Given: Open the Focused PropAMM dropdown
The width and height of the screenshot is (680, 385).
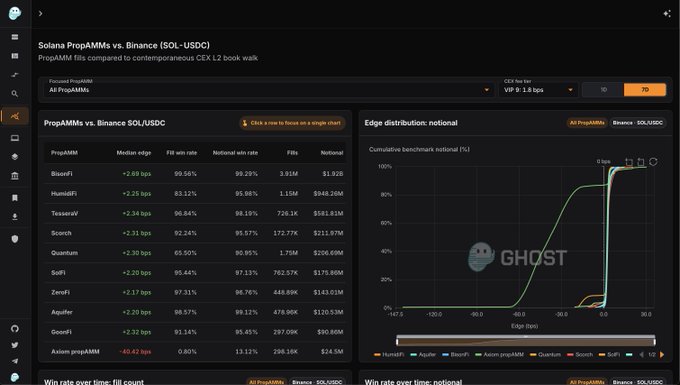Looking at the screenshot, I should 269,90.
